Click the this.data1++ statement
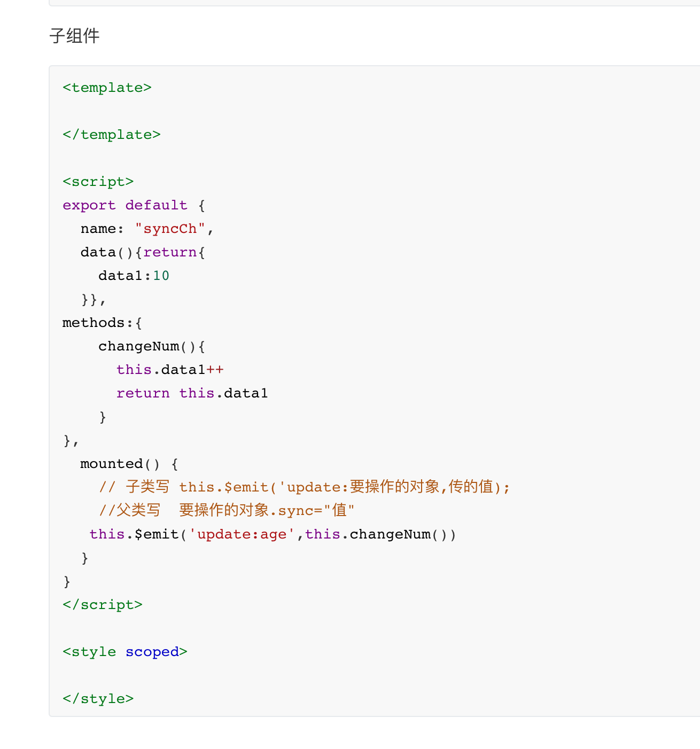Image resolution: width=700 pixels, height=749 pixels. [170, 370]
